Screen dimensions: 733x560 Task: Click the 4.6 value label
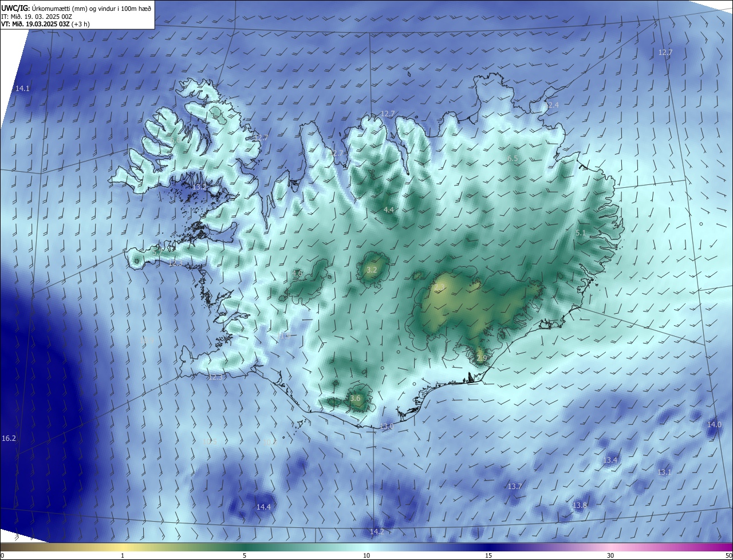tap(297, 274)
